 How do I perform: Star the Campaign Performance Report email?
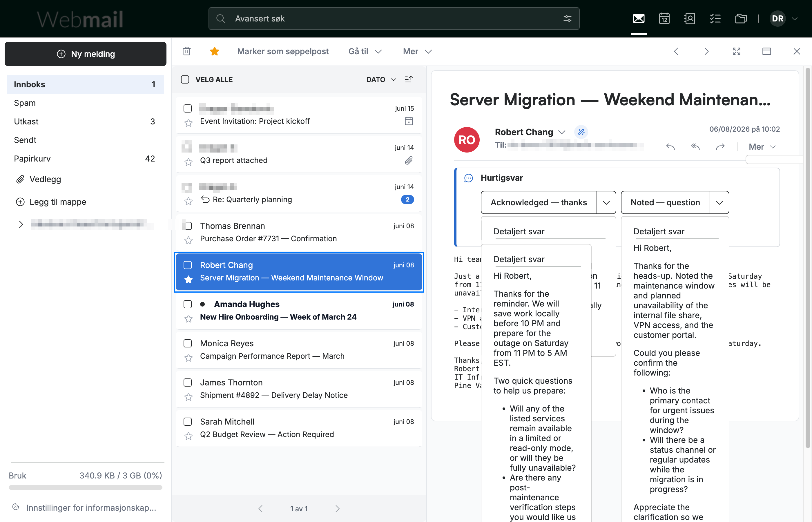[x=188, y=358]
